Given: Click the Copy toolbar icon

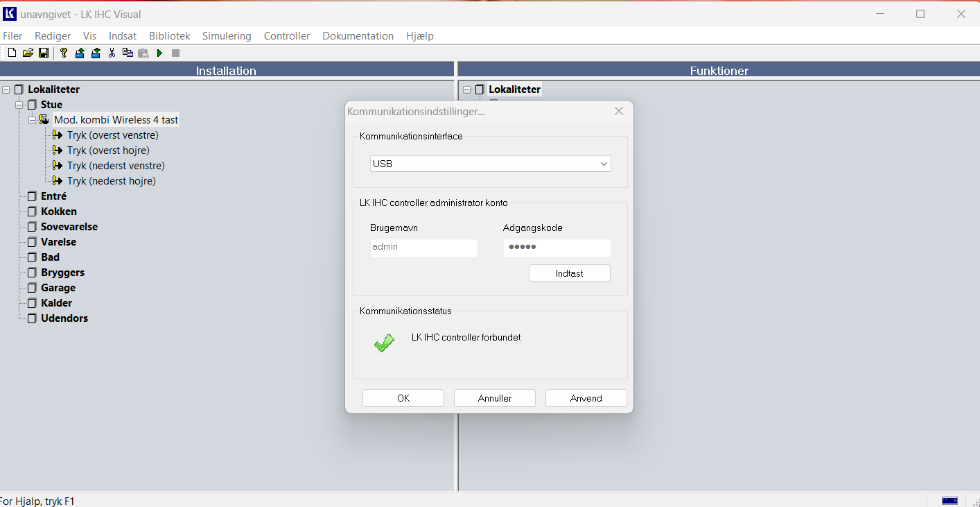Looking at the screenshot, I should click(128, 53).
